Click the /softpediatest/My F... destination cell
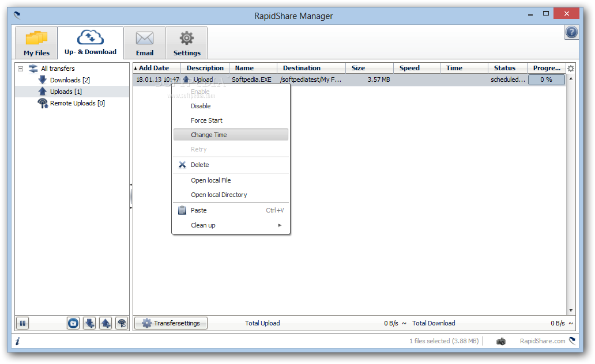 [311, 79]
